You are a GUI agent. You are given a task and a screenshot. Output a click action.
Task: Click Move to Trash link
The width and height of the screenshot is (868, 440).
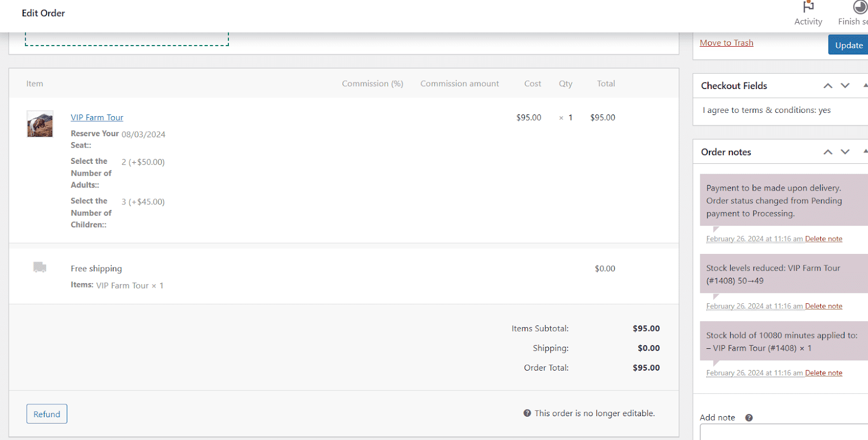tap(726, 43)
